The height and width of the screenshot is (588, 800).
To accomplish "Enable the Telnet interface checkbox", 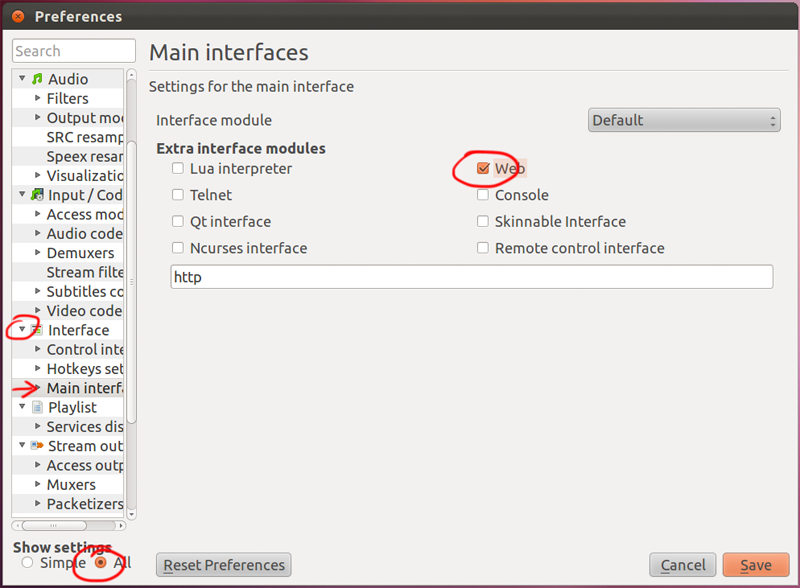I will (x=178, y=195).
